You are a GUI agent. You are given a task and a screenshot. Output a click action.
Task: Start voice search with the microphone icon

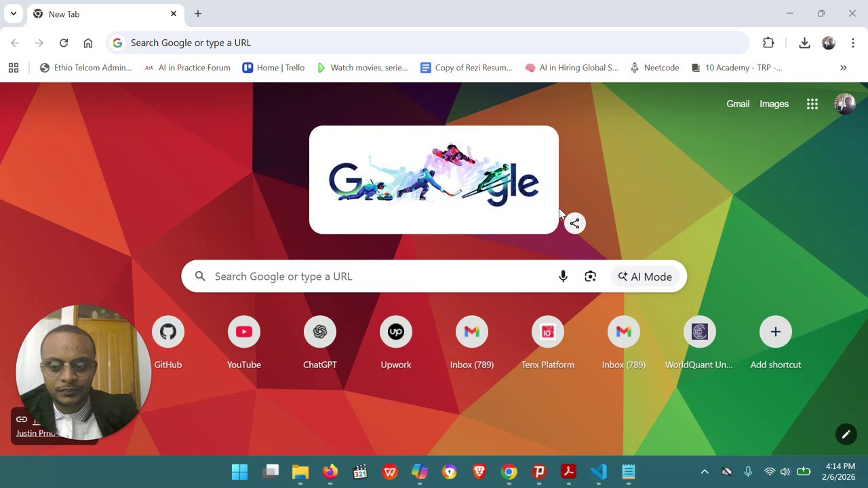[563, 277]
